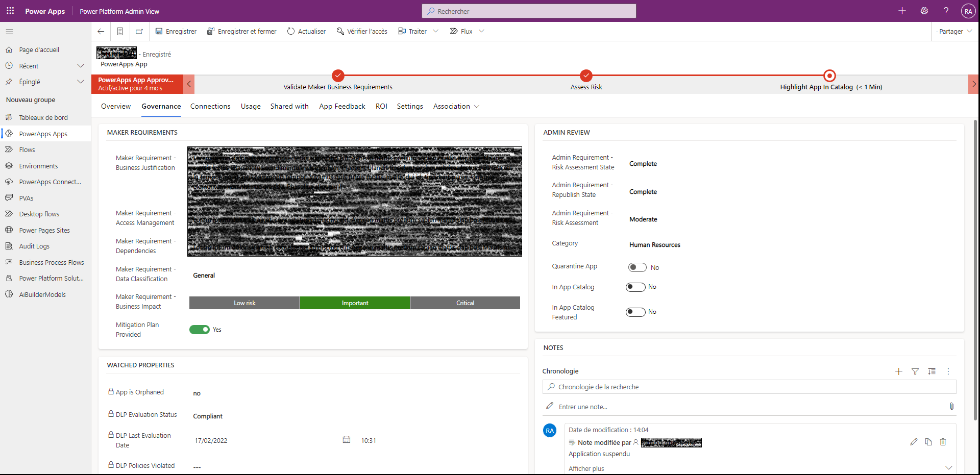
Task: Select Low risk business impact
Action: pyautogui.click(x=244, y=303)
